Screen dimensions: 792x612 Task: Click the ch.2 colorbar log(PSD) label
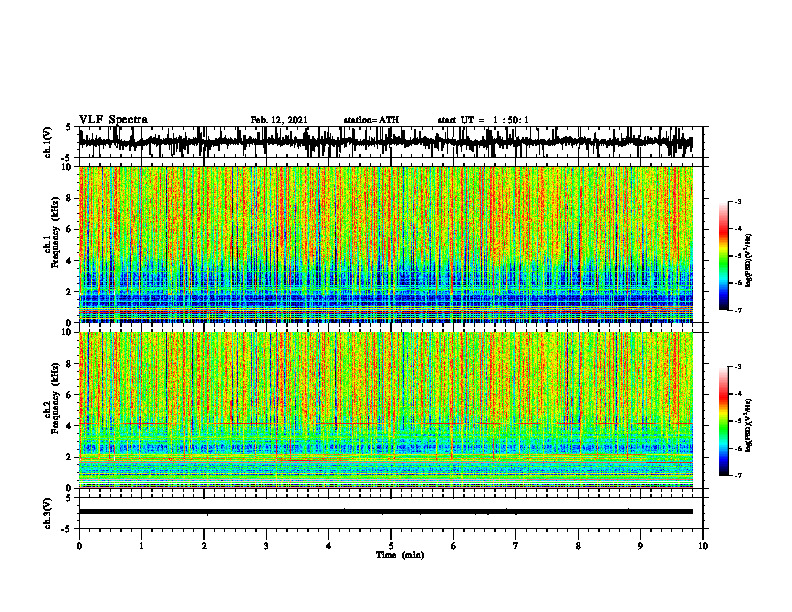[x=749, y=424]
